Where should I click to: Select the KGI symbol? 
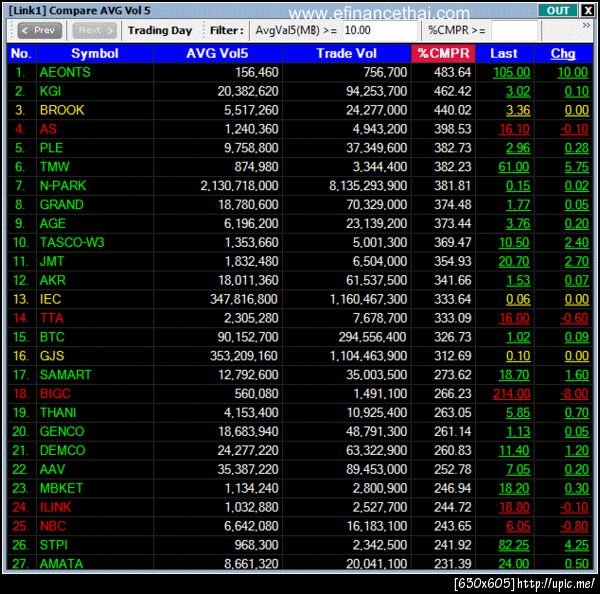(x=50, y=91)
